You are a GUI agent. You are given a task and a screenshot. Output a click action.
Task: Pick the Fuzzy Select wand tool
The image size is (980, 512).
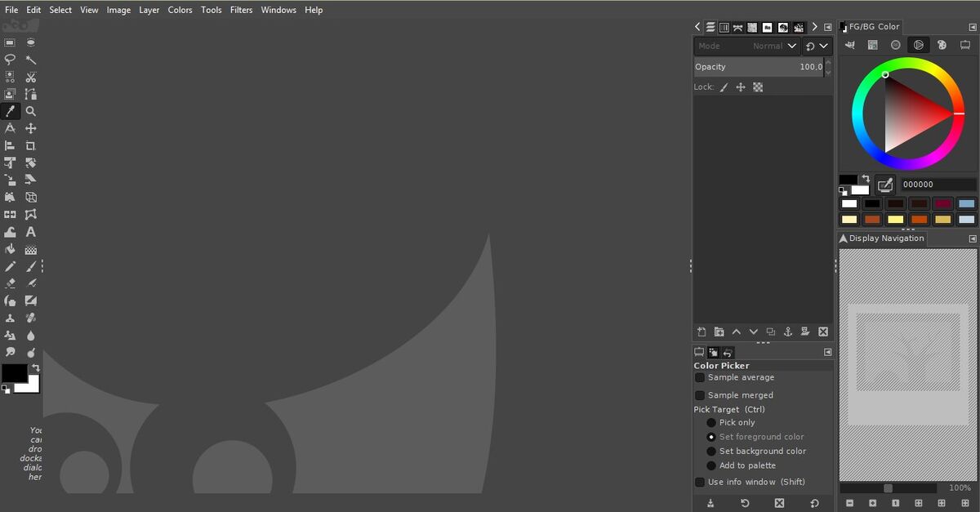30,60
